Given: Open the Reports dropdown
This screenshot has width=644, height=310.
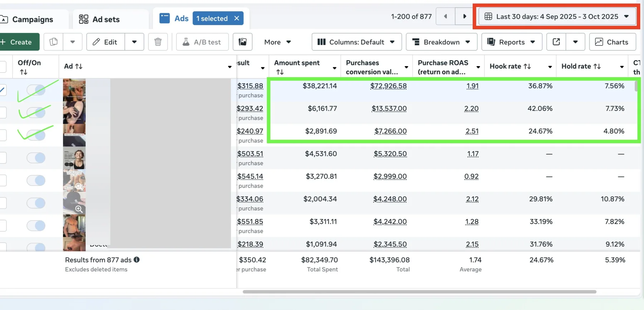Looking at the screenshot, I should click(512, 42).
